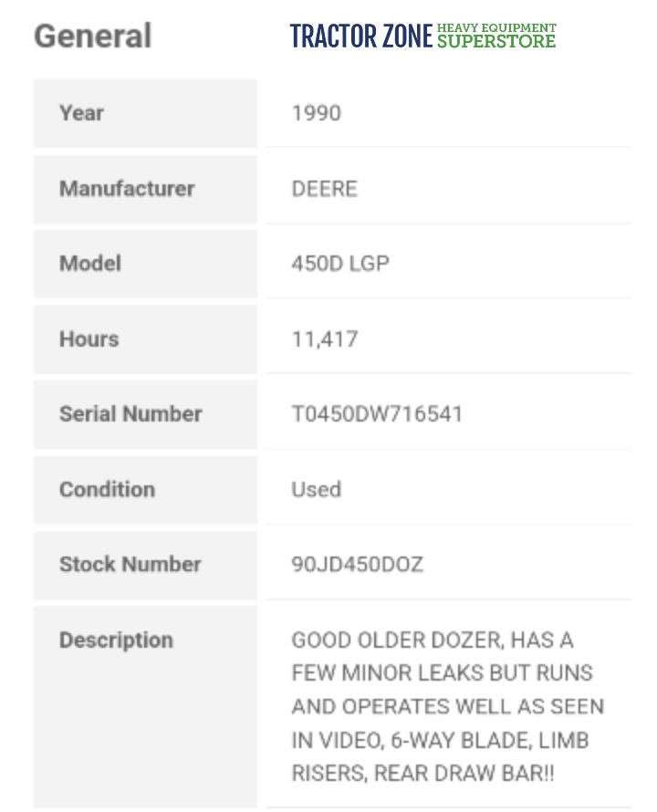Select the General section heading
Image resolution: width=657 pixels, height=812 pixels.
[92, 36]
